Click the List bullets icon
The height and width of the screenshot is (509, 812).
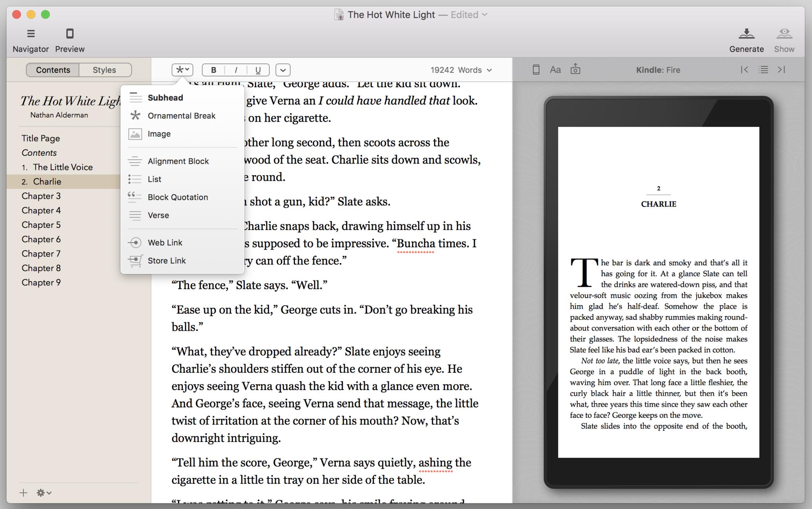click(x=135, y=179)
